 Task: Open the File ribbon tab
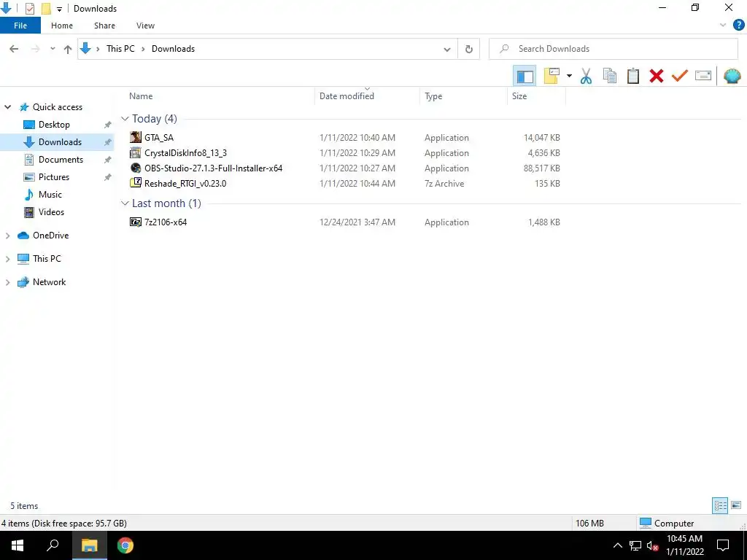click(20, 26)
